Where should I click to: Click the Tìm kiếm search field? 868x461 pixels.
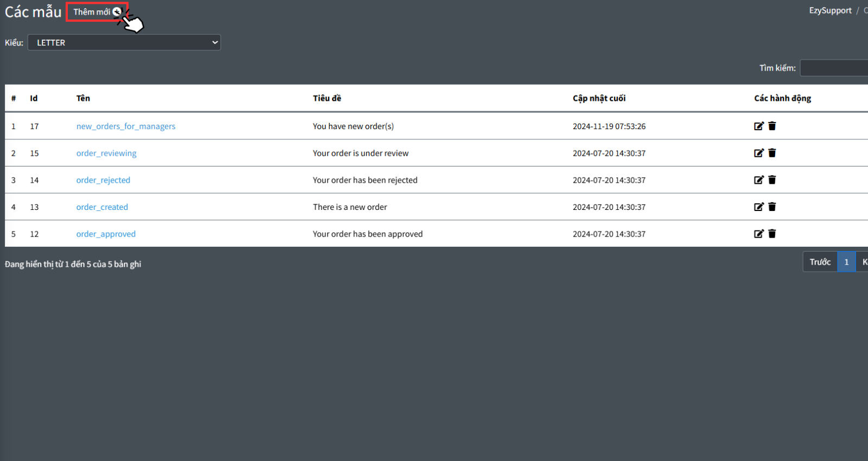834,68
